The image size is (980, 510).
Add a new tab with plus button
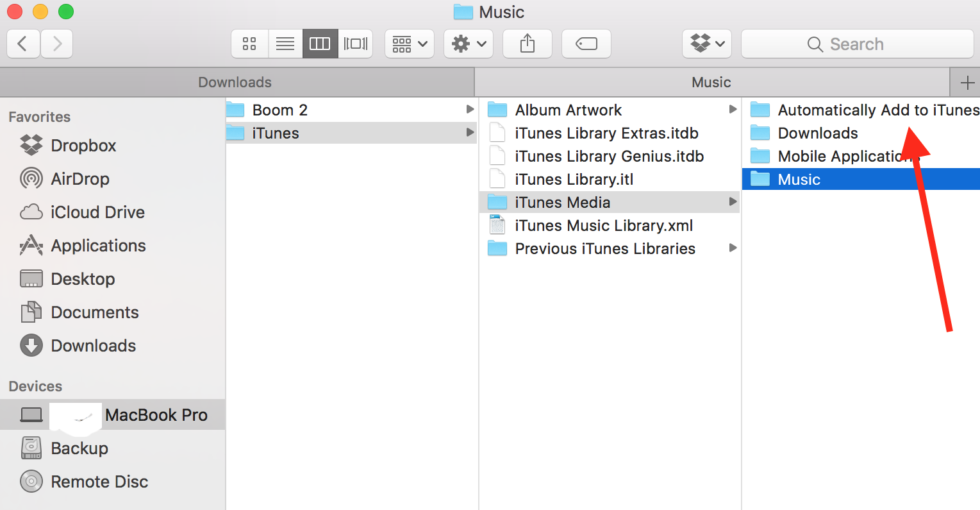click(967, 82)
